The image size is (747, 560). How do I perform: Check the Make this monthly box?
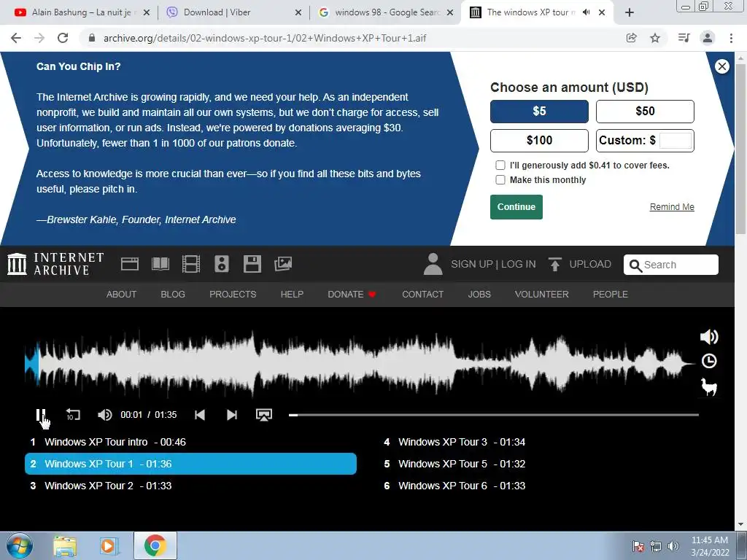(500, 179)
